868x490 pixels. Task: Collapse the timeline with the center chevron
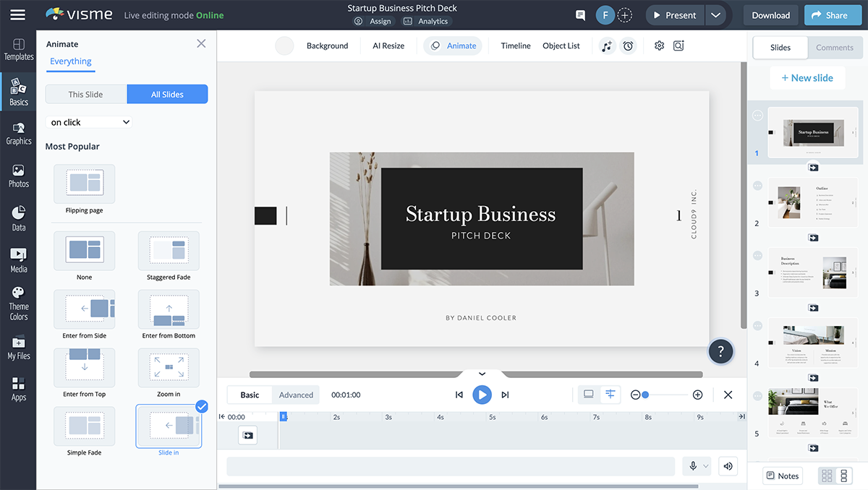click(481, 374)
